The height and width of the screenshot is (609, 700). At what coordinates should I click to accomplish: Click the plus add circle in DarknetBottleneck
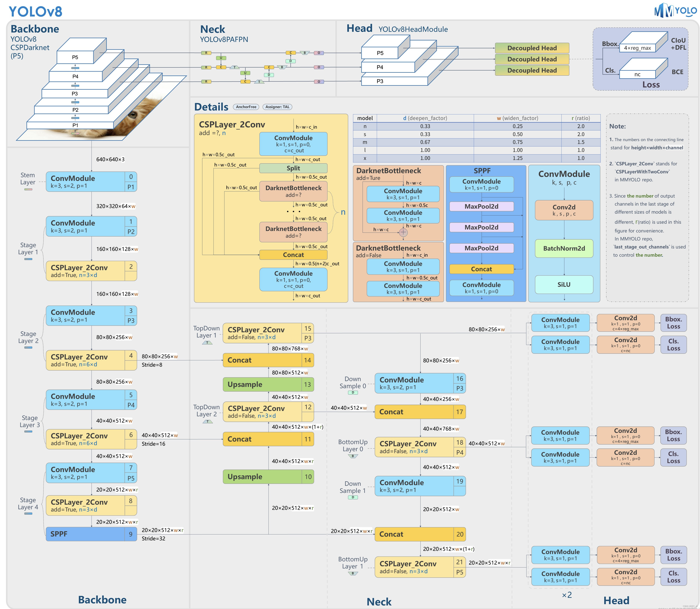403,232
